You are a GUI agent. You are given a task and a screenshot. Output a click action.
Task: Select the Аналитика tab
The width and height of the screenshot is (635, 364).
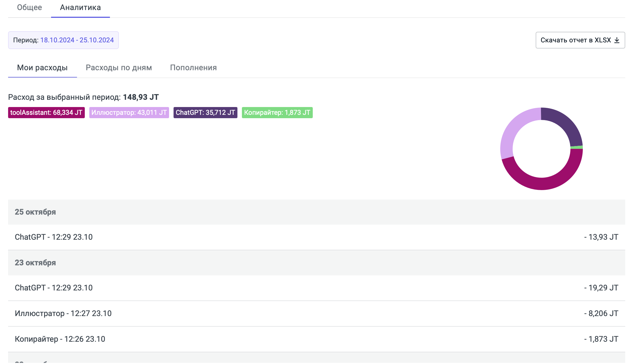pyautogui.click(x=80, y=8)
